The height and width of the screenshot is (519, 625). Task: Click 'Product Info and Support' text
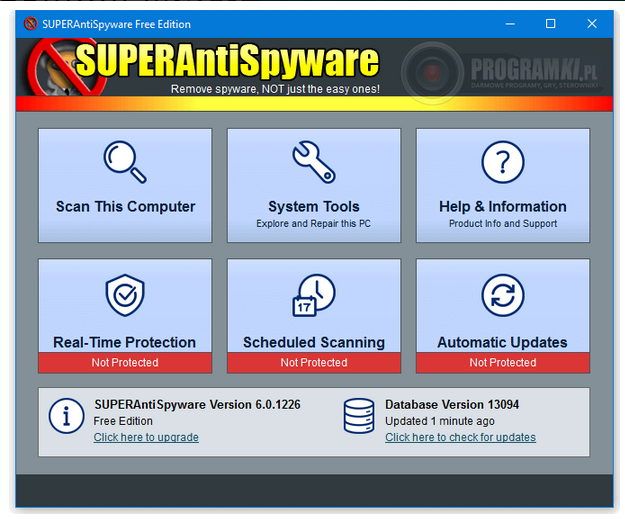point(503,224)
